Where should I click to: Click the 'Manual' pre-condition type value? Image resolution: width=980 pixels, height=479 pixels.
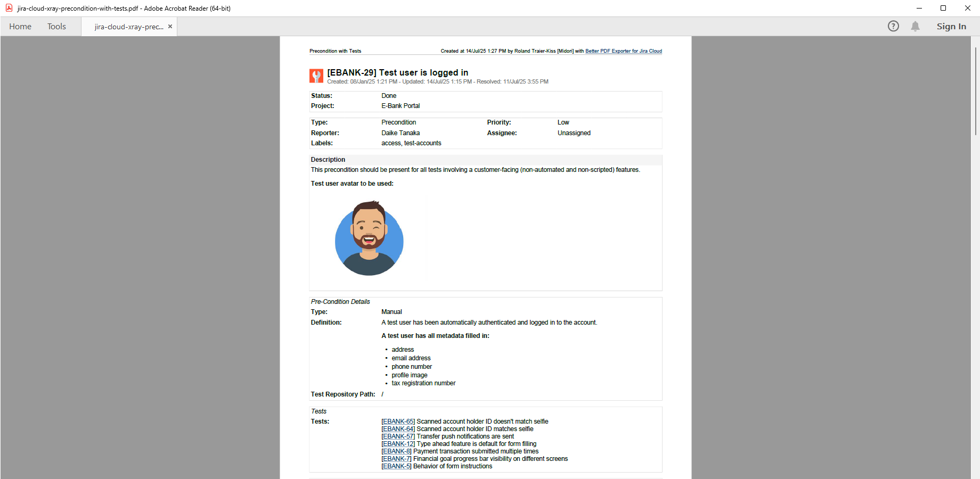coord(391,312)
